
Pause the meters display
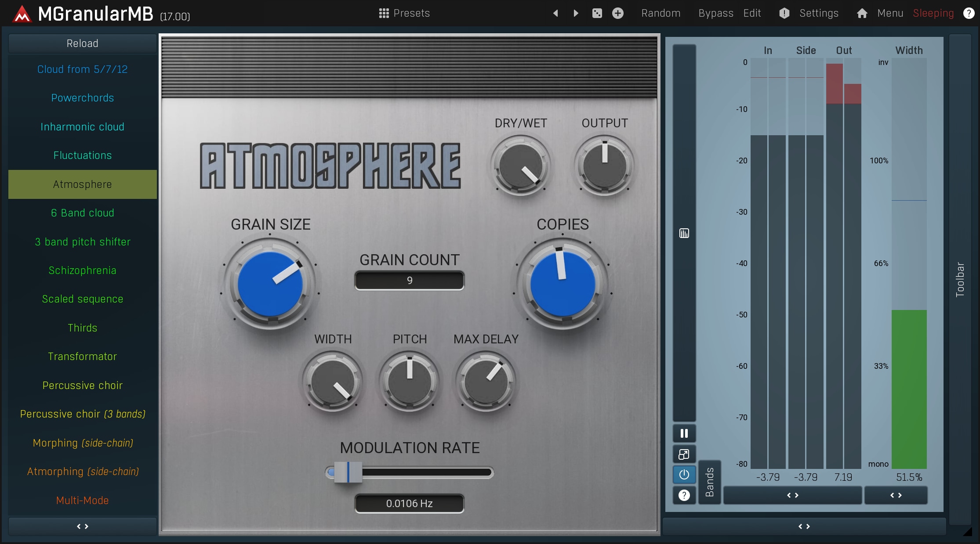(684, 433)
